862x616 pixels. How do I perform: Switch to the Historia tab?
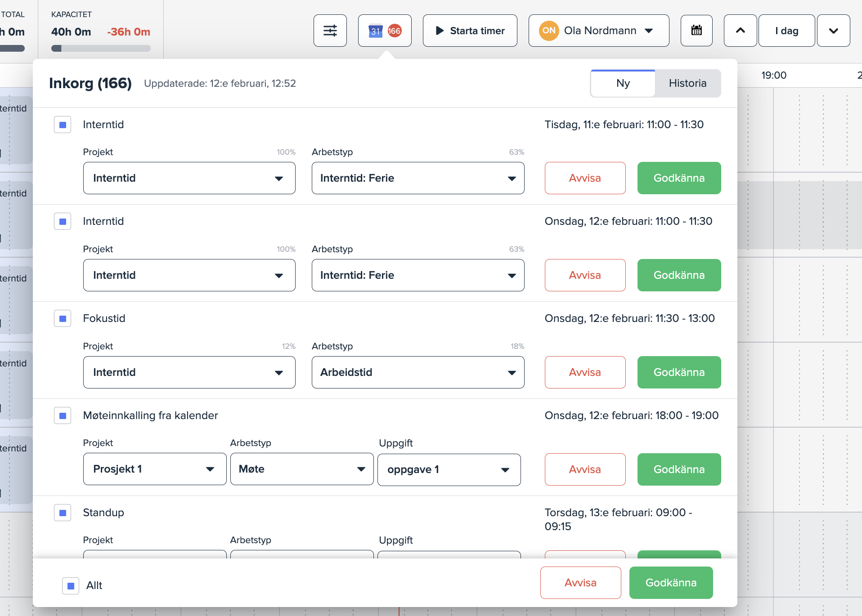pos(687,83)
